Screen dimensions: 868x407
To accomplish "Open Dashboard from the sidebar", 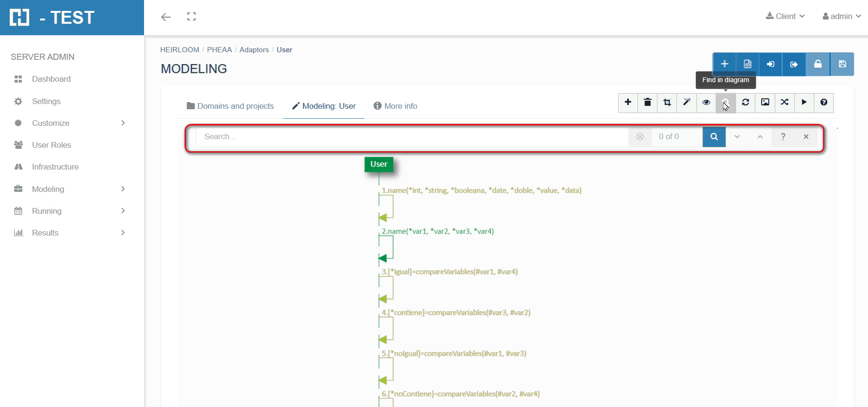I will pyautogui.click(x=51, y=79).
